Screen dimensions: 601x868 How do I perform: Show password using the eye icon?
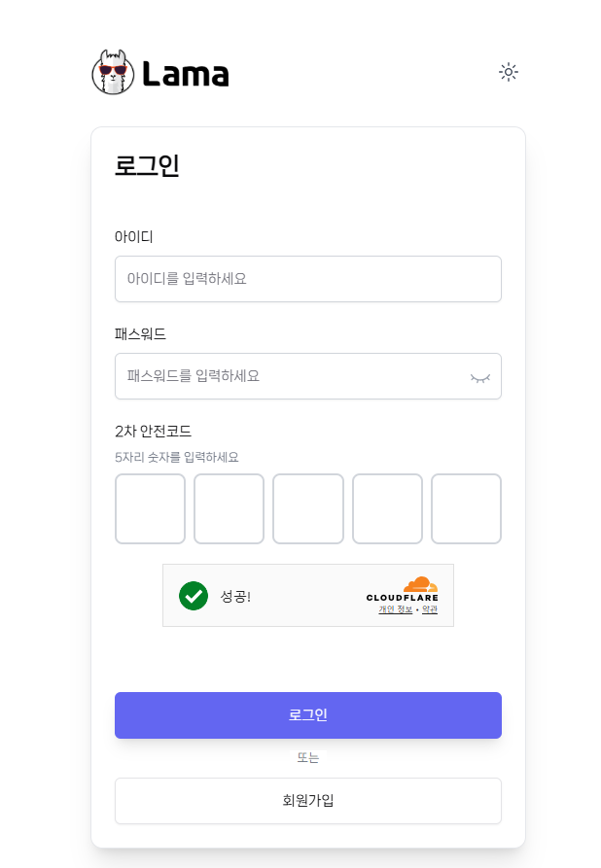[x=480, y=377]
